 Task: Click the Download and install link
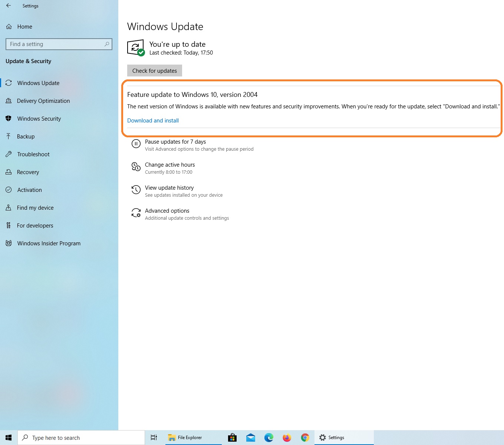click(153, 121)
